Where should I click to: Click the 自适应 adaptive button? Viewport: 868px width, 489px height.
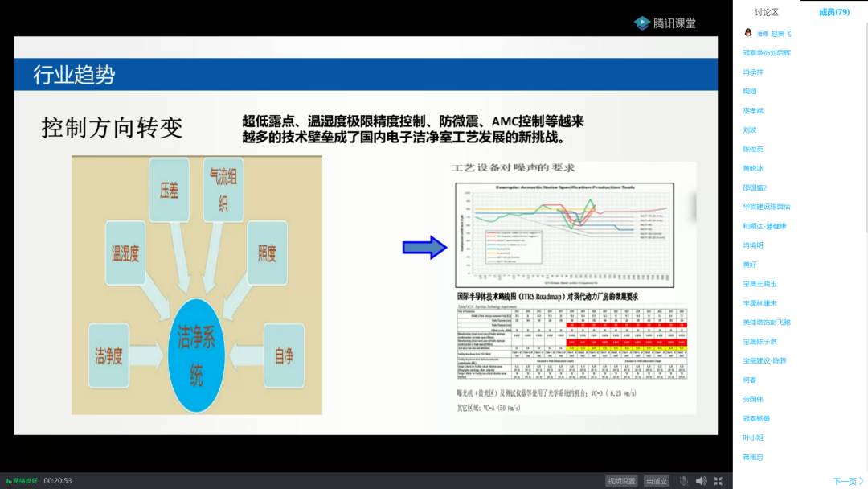657,481
